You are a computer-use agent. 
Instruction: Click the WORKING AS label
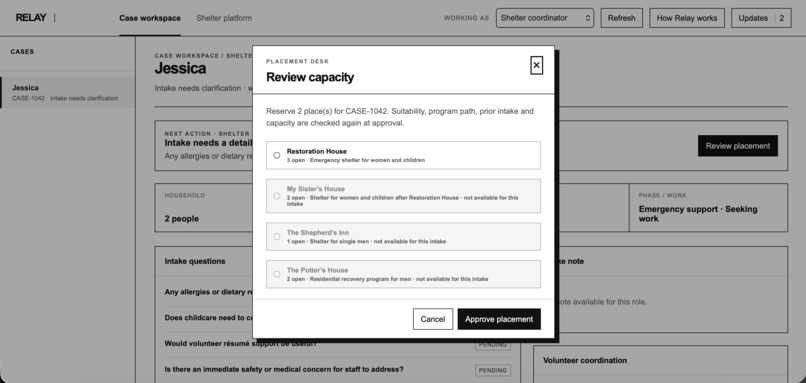[x=466, y=18]
